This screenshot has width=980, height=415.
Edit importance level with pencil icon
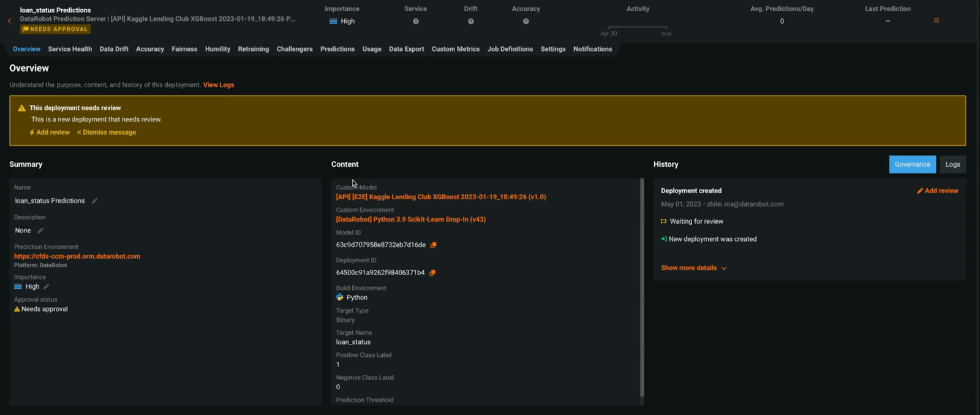(x=46, y=287)
